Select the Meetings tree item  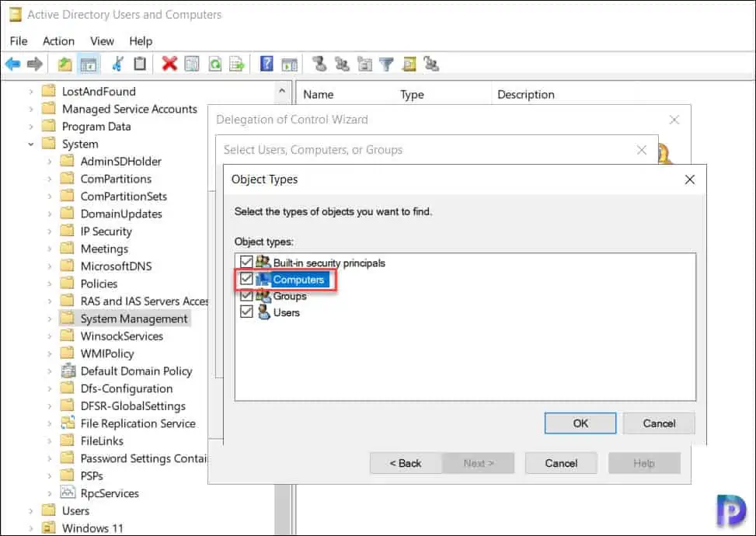(104, 249)
